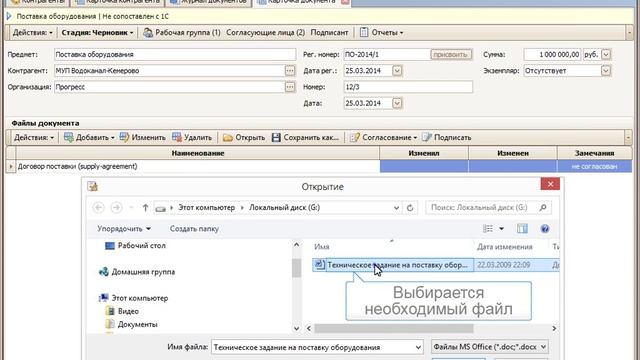Select Домашняя группа in navigation pane
Screen dimensions: 640x360
[x=137, y=272]
